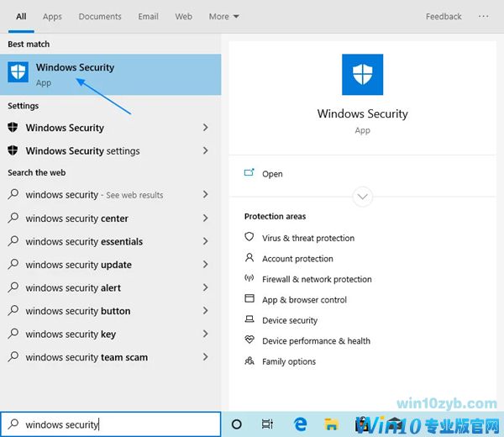The image size is (504, 437).
Task: Expand arrow for windows security alert
Action: pyautogui.click(x=206, y=287)
